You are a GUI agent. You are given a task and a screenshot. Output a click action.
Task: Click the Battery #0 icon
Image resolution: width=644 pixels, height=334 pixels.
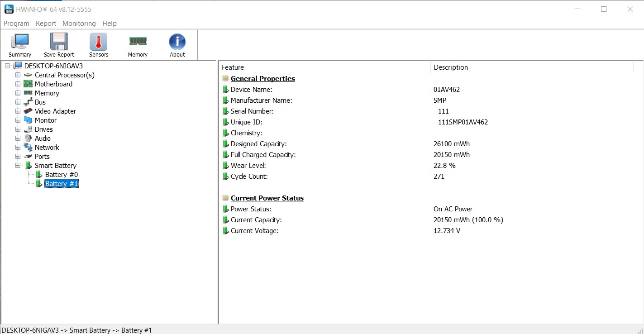pyautogui.click(x=38, y=175)
